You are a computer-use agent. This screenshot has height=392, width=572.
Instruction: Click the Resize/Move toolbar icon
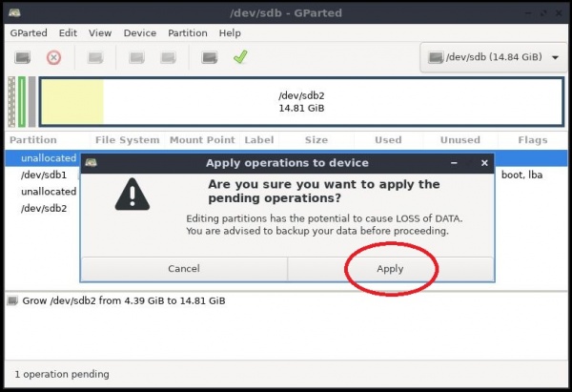[x=95, y=58]
